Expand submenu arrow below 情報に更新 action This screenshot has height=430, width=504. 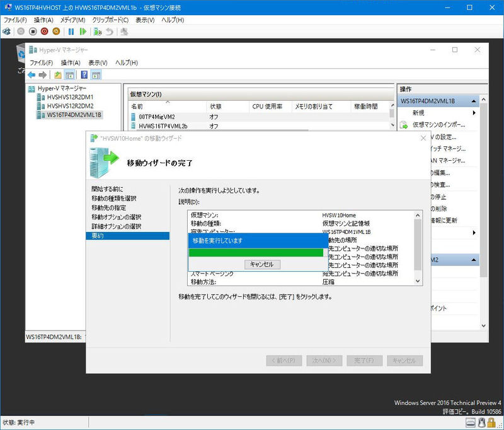(x=474, y=233)
